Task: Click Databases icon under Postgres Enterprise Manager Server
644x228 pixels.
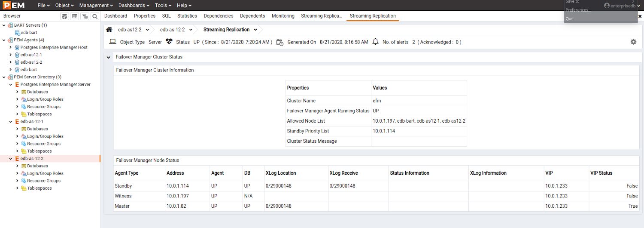Action: (24, 92)
